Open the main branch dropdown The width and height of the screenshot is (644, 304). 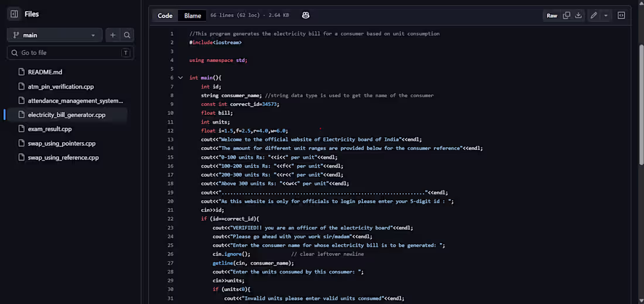54,35
